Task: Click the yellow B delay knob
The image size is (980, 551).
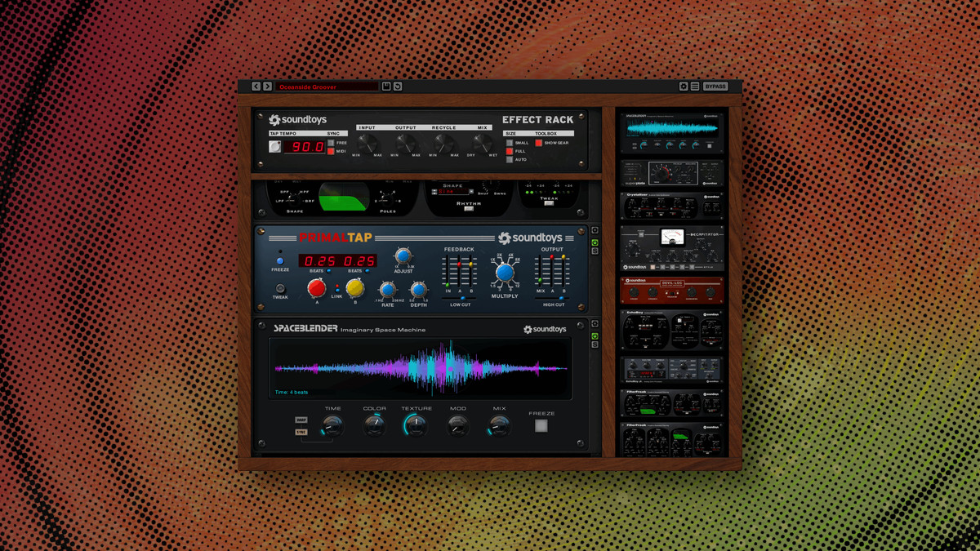Action: (354, 287)
